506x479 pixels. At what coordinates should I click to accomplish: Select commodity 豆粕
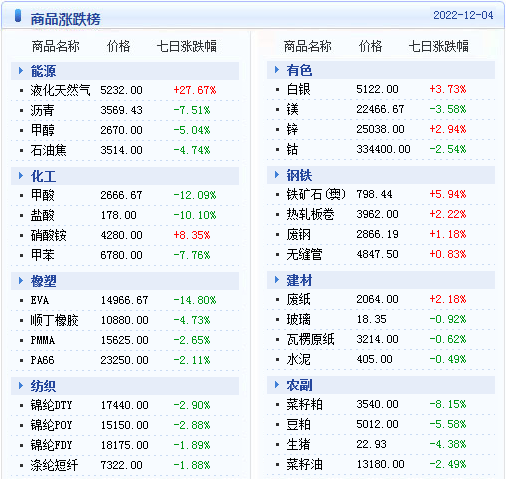(x=298, y=424)
